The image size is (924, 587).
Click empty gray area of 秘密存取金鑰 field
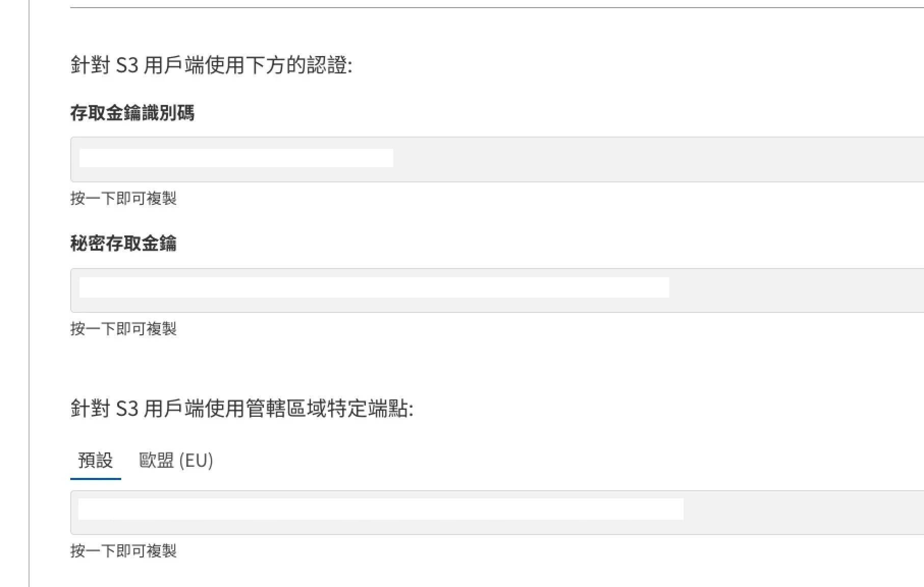tap(795, 289)
